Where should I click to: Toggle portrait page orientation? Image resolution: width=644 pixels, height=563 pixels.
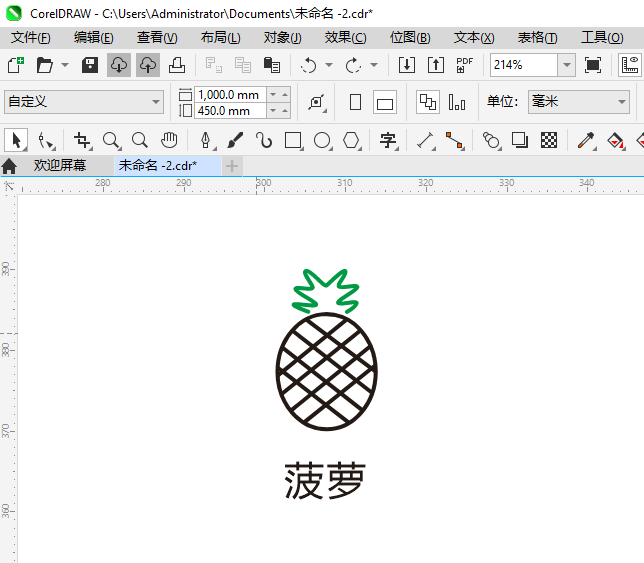[356, 102]
